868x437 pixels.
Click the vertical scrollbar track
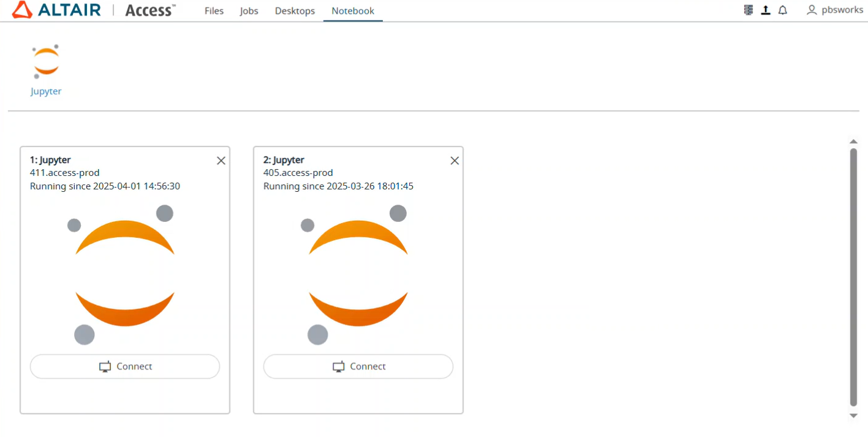[853, 277]
